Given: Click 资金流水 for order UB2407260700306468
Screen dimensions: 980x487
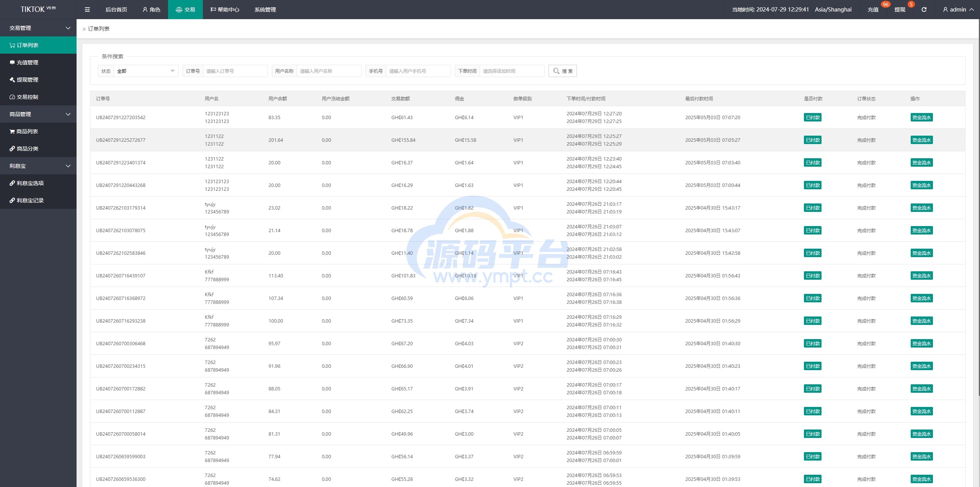Looking at the screenshot, I should pos(921,343).
